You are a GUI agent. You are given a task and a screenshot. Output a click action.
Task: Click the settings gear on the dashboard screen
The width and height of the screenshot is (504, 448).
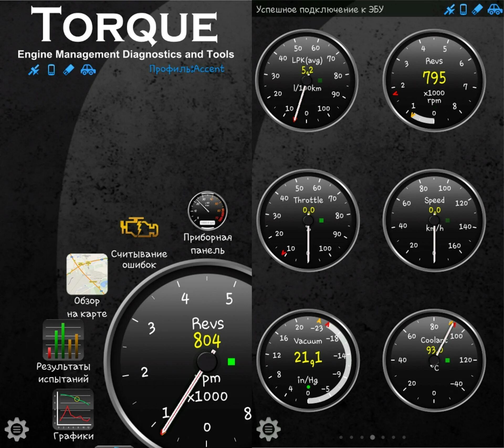[268, 429]
